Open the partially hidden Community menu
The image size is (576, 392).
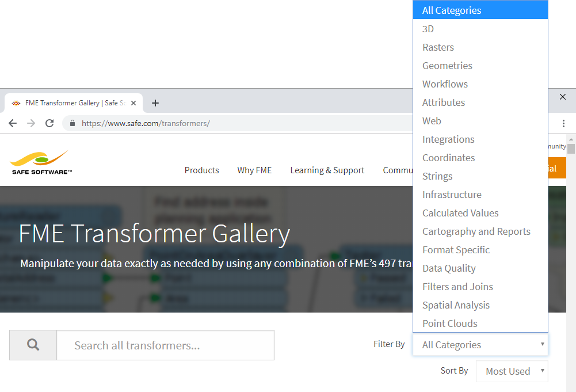tap(398, 170)
